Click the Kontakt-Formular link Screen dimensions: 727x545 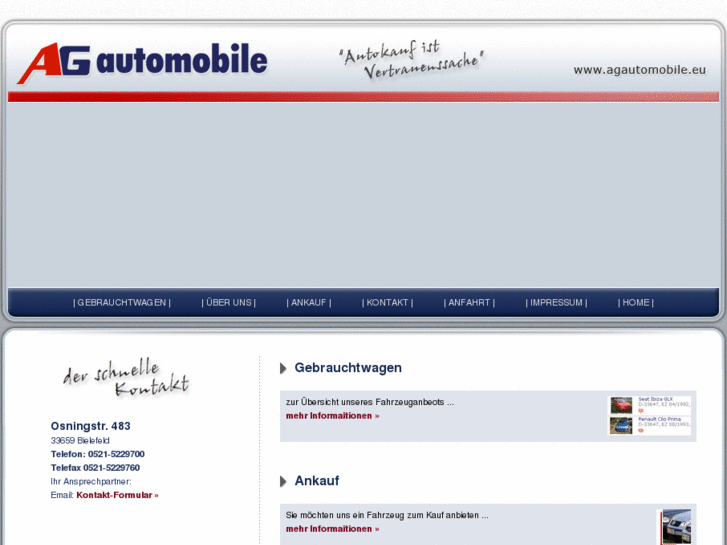click(x=117, y=495)
